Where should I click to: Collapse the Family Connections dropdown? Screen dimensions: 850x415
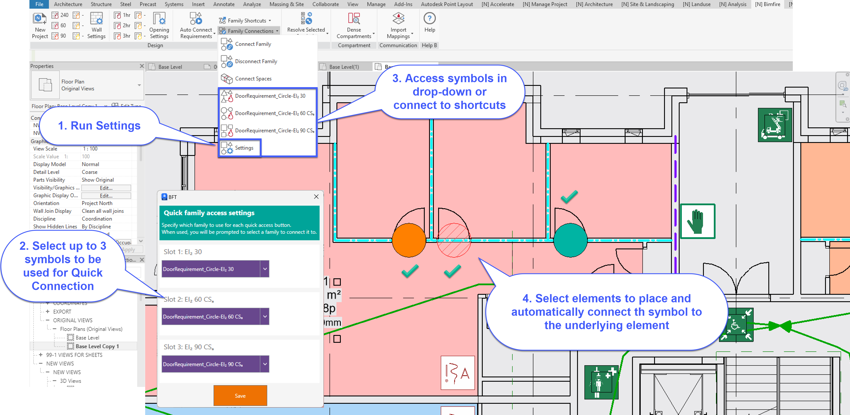(277, 31)
